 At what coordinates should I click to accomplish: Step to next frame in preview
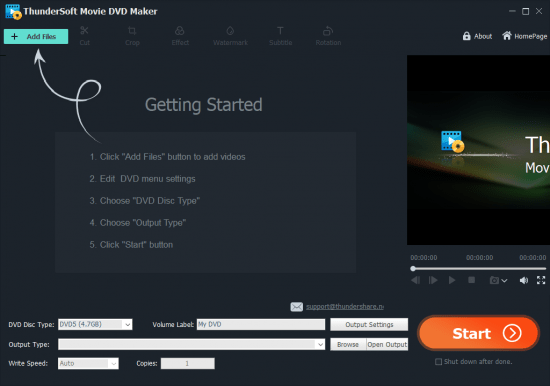[x=433, y=280]
